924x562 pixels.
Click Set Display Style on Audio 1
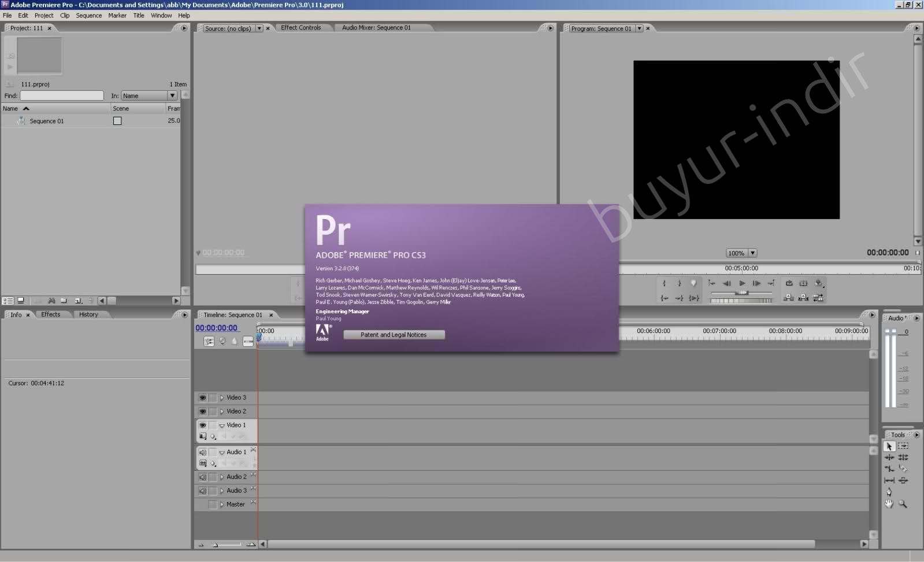pyautogui.click(x=203, y=463)
